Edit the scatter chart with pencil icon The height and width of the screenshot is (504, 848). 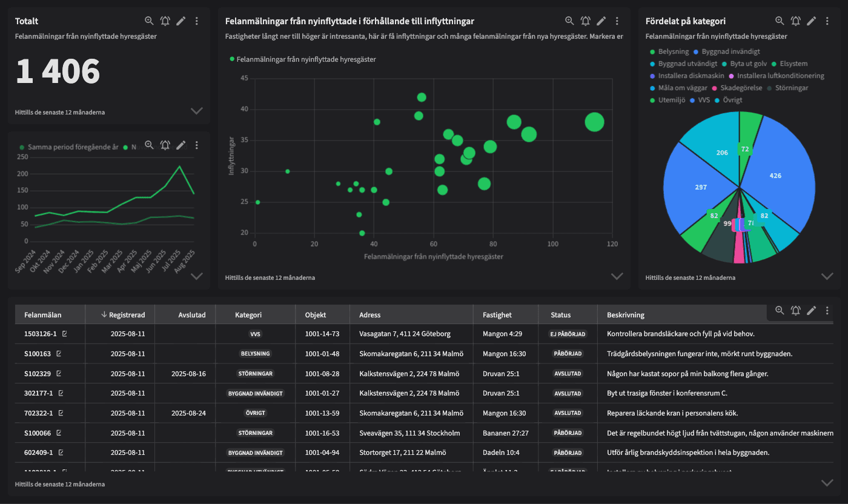[x=601, y=21]
